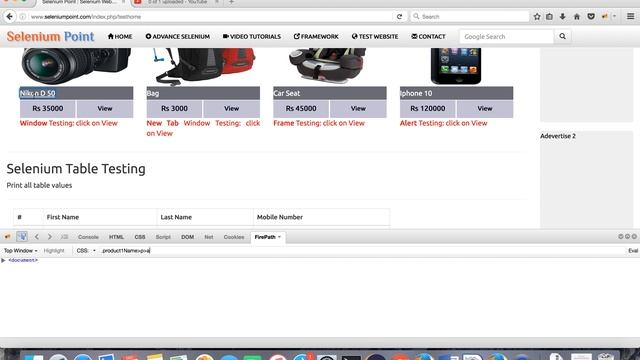Open TEST WEBSITE menu item
This screenshot has height=360, width=640.
(x=375, y=36)
